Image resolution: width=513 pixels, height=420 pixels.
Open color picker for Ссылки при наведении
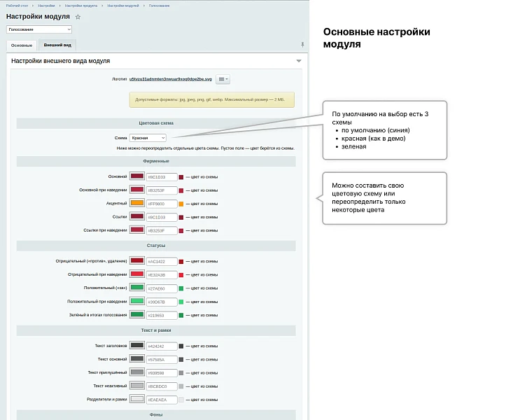click(137, 230)
